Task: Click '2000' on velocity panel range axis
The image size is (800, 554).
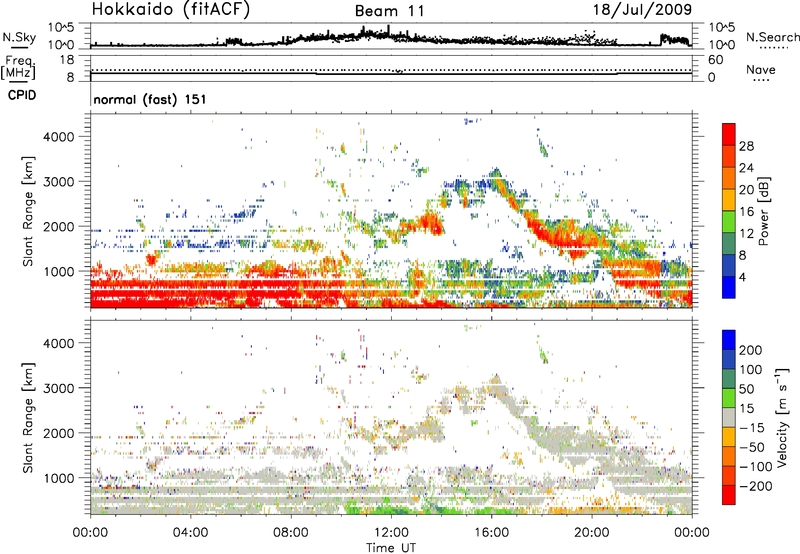Action: point(59,433)
